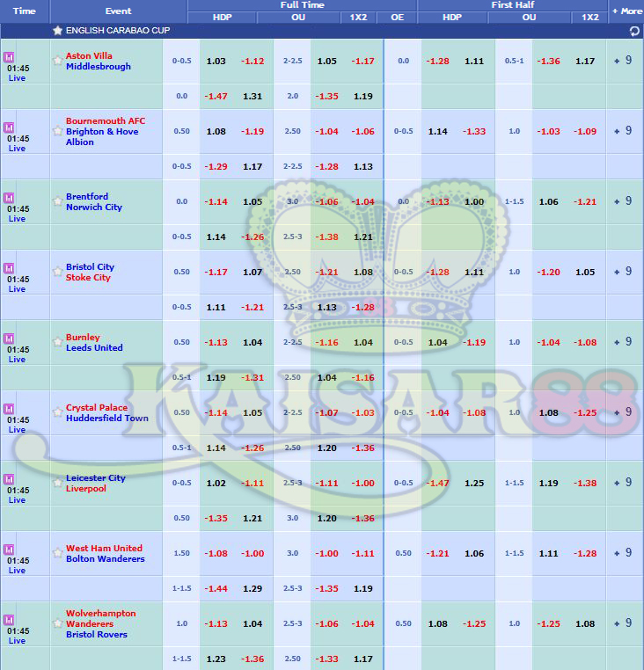Image resolution: width=644 pixels, height=670 pixels.
Task: Click the refresh icon in Carabao Cup header
Action: point(634,31)
